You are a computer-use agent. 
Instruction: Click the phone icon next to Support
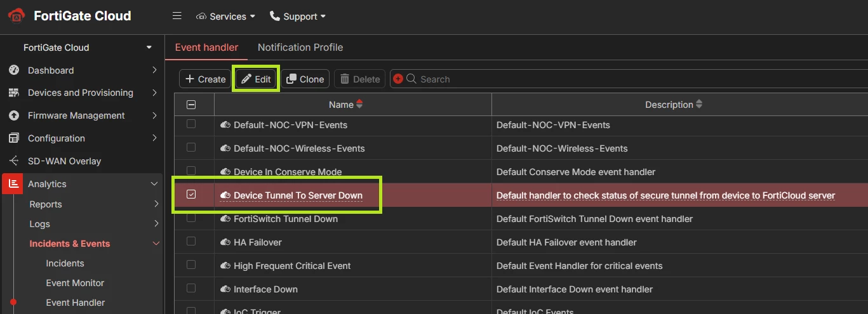pyautogui.click(x=275, y=16)
